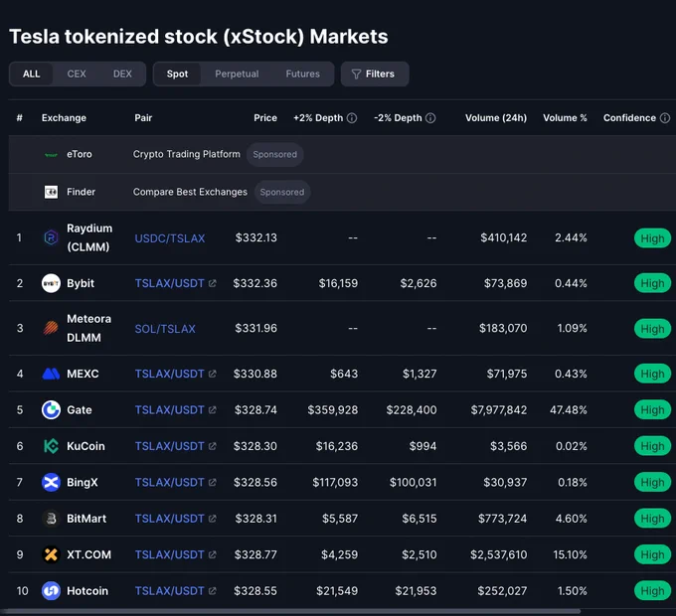Click external link icon in BitMart row
This screenshot has width=676, height=616.
tap(212, 519)
